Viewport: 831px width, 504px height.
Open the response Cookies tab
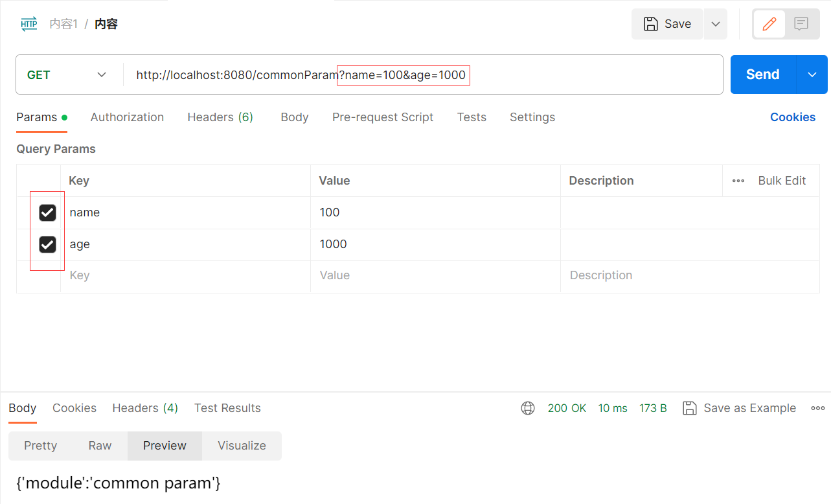coord(74,408)
